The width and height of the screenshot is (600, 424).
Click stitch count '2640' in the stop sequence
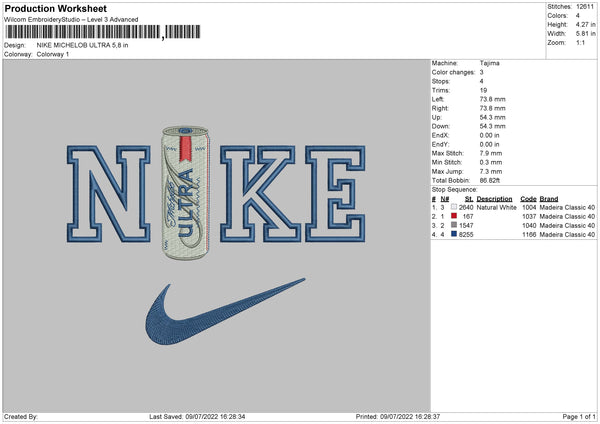pos(466,207)
